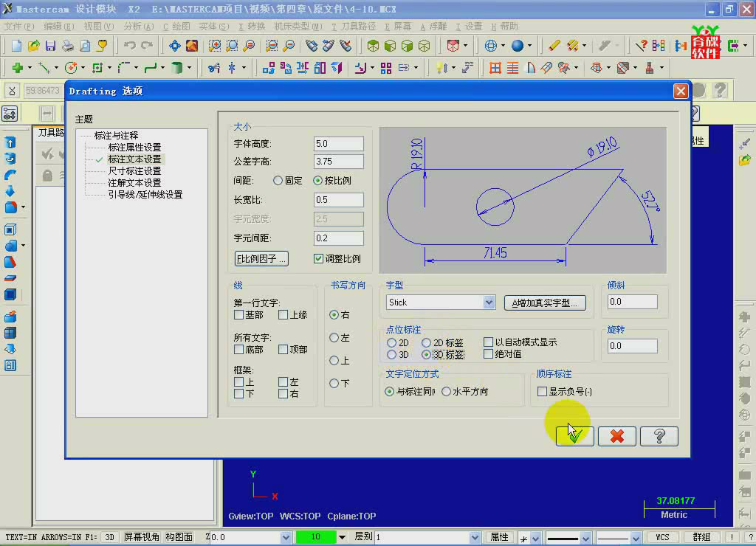Screen dimensions: 756x546
Task: Click the Create rectangle icon
Action: point(97,68)
